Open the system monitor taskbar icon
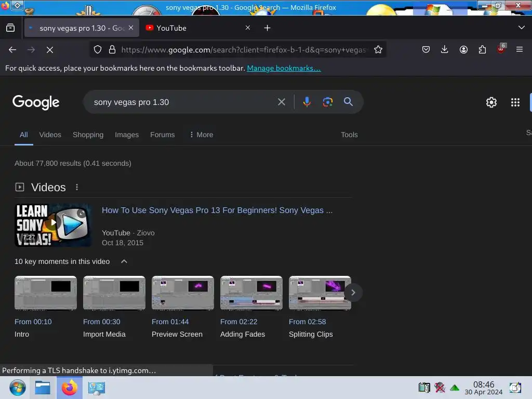Screen dimensions: 532x399 pyautogui.click(x=96, y=388)
